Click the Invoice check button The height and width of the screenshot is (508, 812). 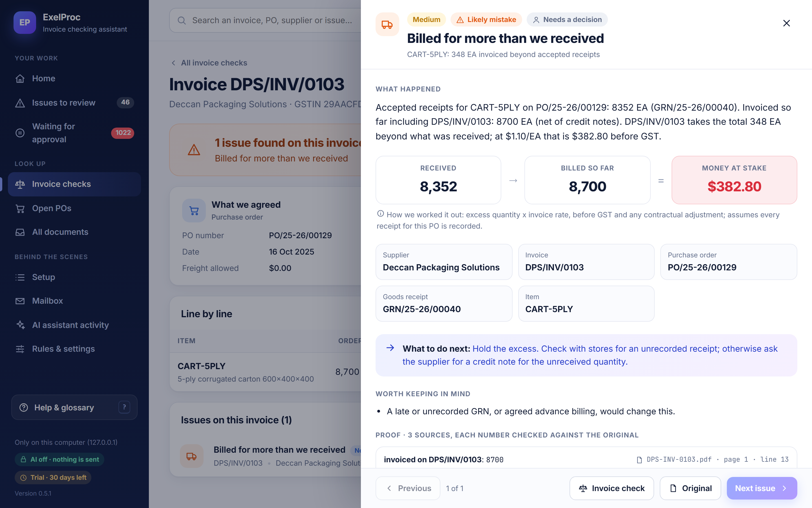[x=611, y=488]
